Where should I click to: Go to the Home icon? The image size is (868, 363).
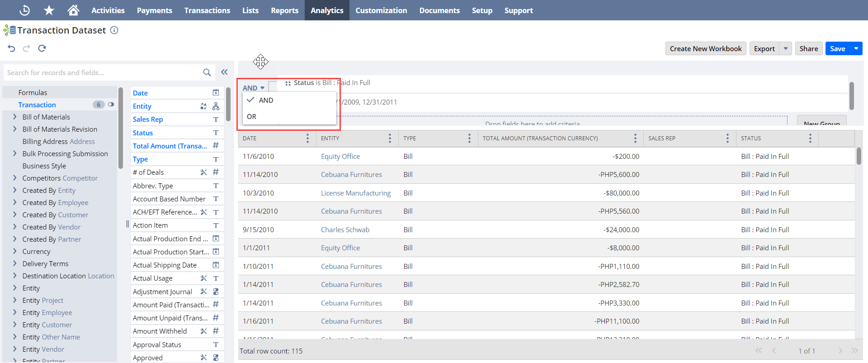[73, 10]
